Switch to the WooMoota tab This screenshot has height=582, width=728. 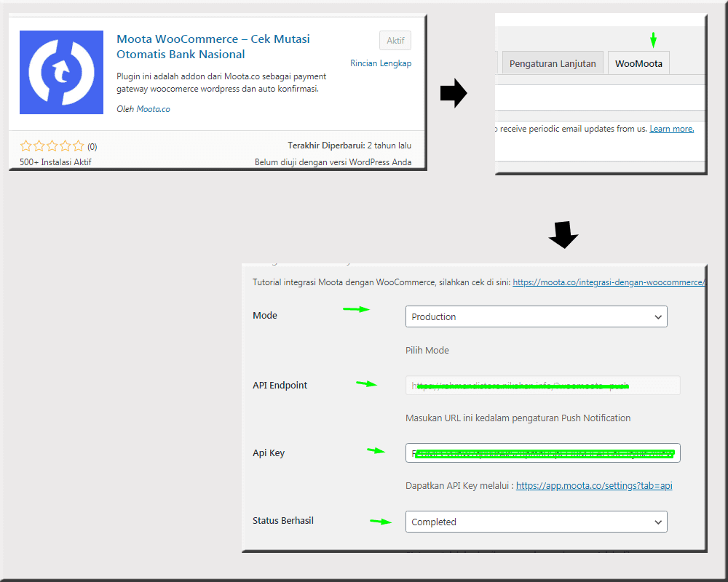(638, 63)
